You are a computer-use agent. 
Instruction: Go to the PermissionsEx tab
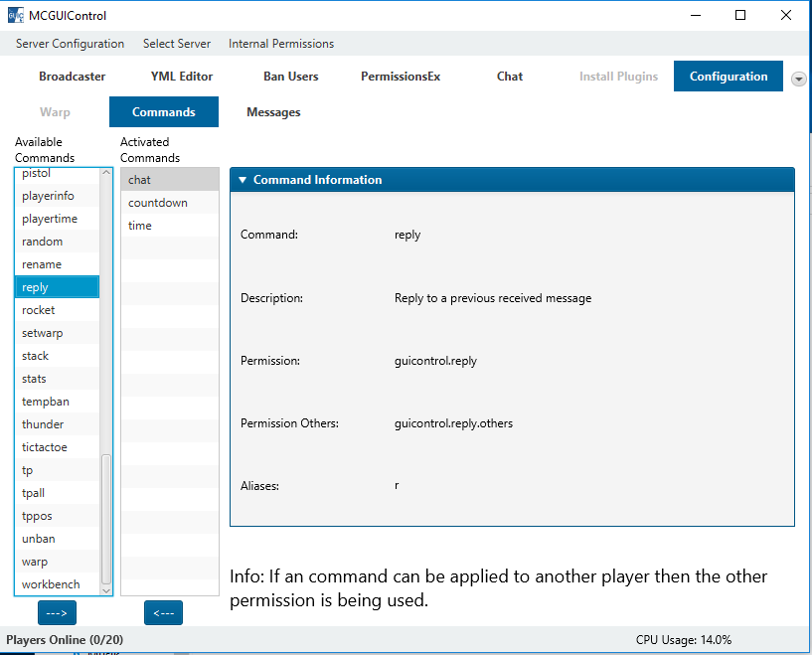click(401, 77)
